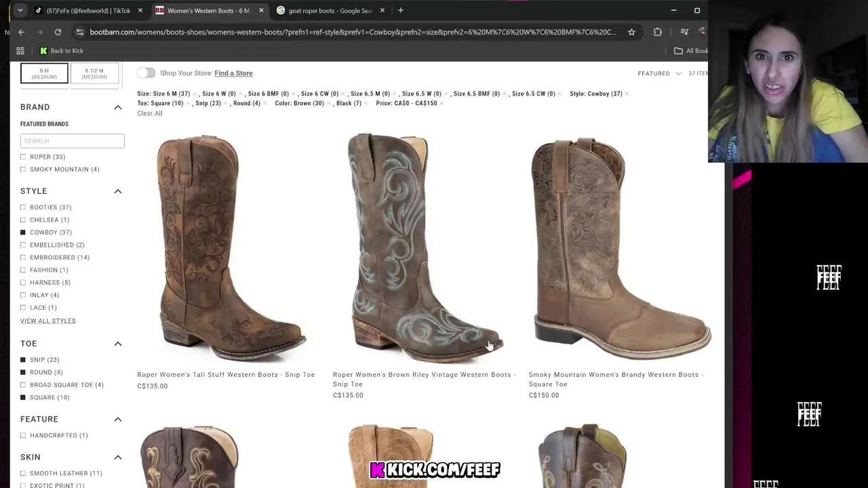Remove the Style: Cowboy (37) filter chip
The width and height of the screenshot is (868, 488).
click(x=627, y=94)
